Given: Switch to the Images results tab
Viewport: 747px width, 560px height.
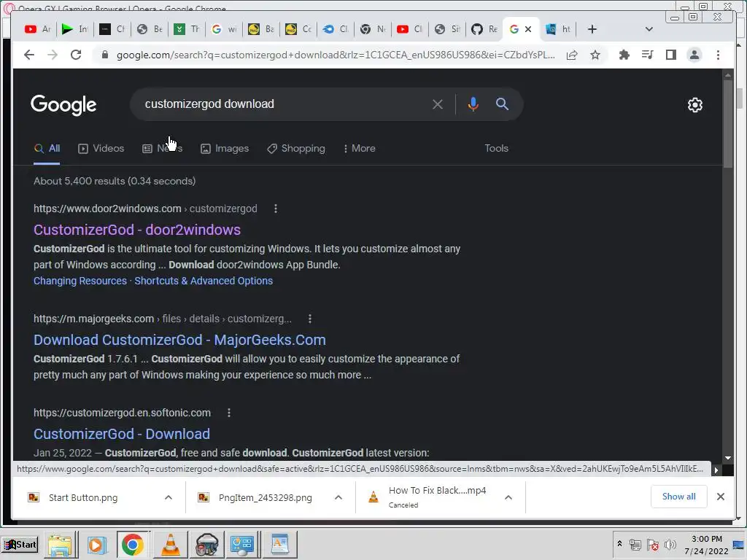Looking at the screenshot, I should [225, 149].
